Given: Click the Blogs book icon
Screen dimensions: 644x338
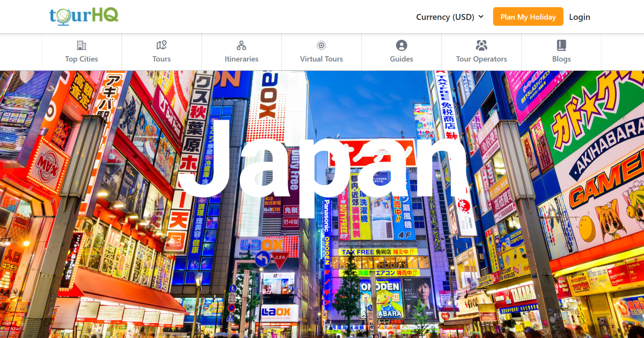Looking at the screenshot, I should 561,45.
